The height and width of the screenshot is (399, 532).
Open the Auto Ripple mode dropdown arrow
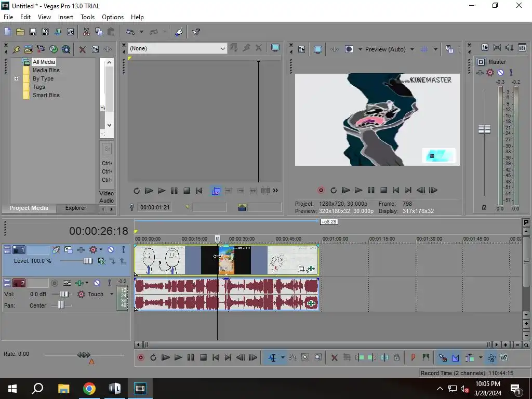(481, 357)
